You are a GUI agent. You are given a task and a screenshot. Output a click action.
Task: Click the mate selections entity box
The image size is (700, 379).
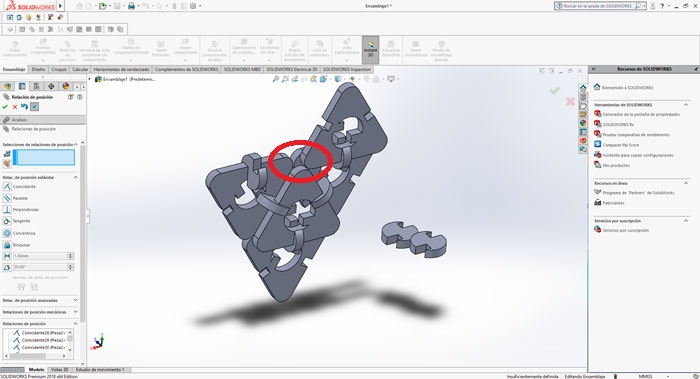point(44,158)
